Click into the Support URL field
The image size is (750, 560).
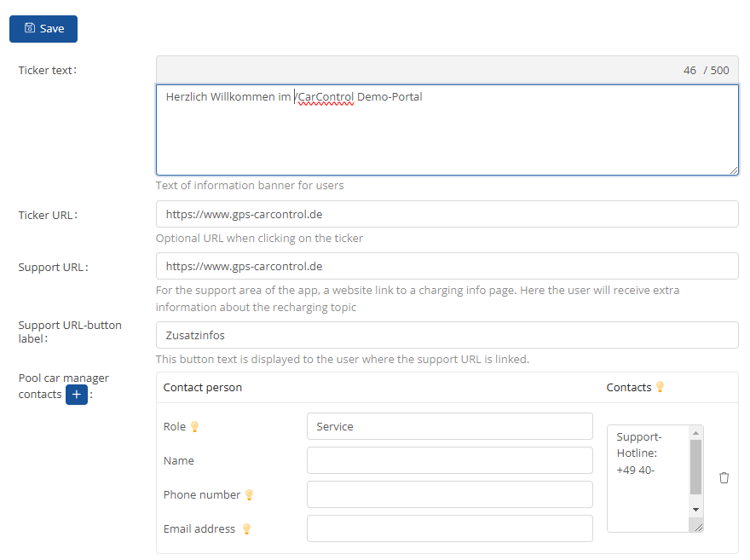click(x=447, y=266)
